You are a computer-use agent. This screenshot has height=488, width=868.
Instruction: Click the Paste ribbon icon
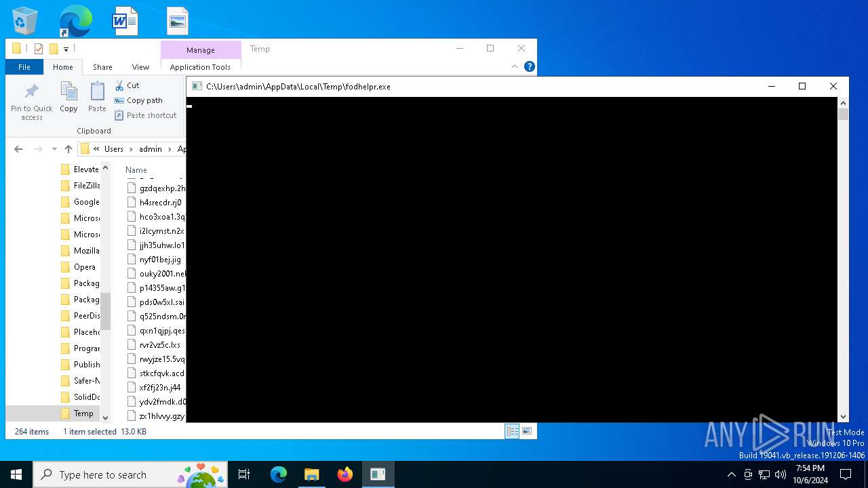(97, 98)
